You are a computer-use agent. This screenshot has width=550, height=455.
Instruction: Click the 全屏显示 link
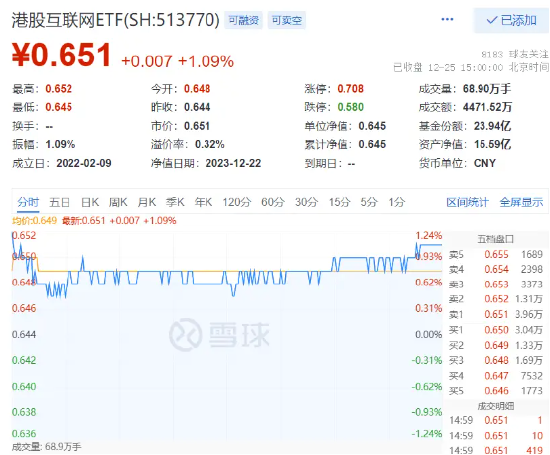[521, 202]
